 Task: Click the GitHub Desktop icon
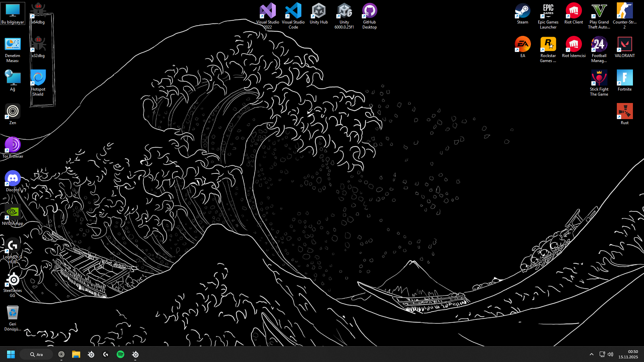[369, 16]
